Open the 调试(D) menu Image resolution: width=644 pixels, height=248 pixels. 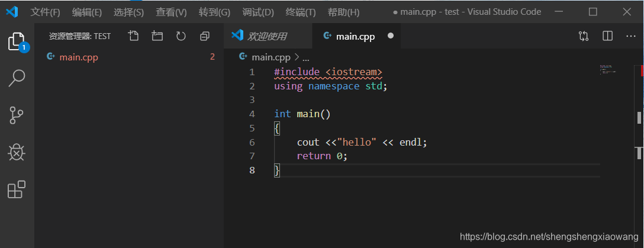pyautogui.click(x=258, y=12)
